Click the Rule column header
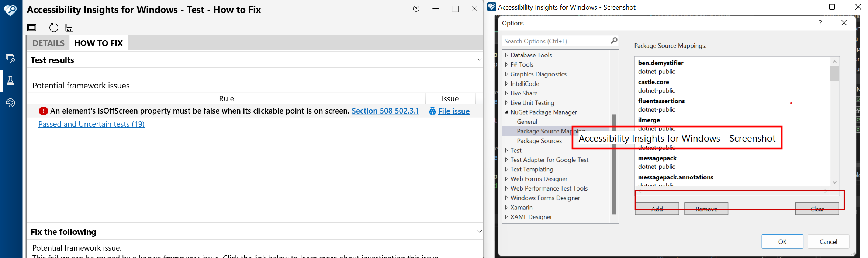This screenshot has width=868, height=258. [x=226, y=98]
